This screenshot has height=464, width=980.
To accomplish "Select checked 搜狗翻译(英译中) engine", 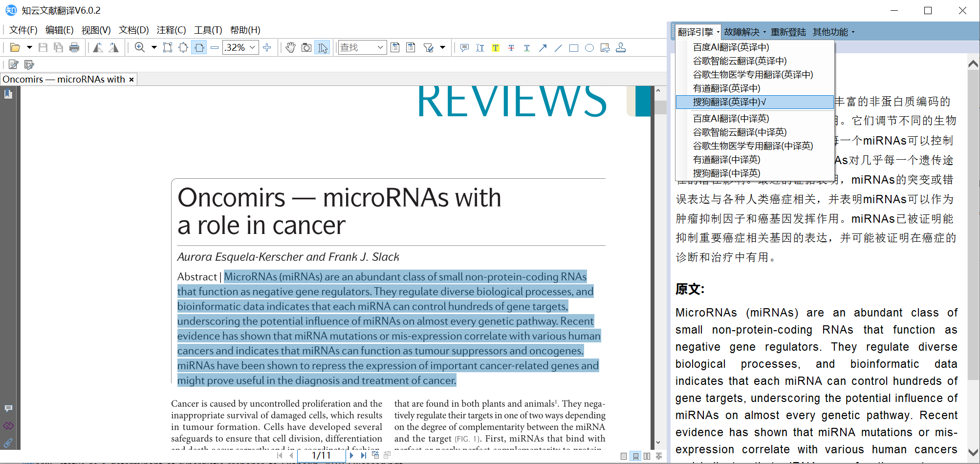I will (755, 102).
